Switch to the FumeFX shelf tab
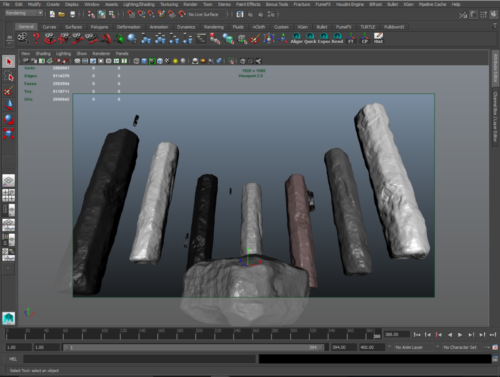This screenshot has height=377, width=500. pos(343,27)
